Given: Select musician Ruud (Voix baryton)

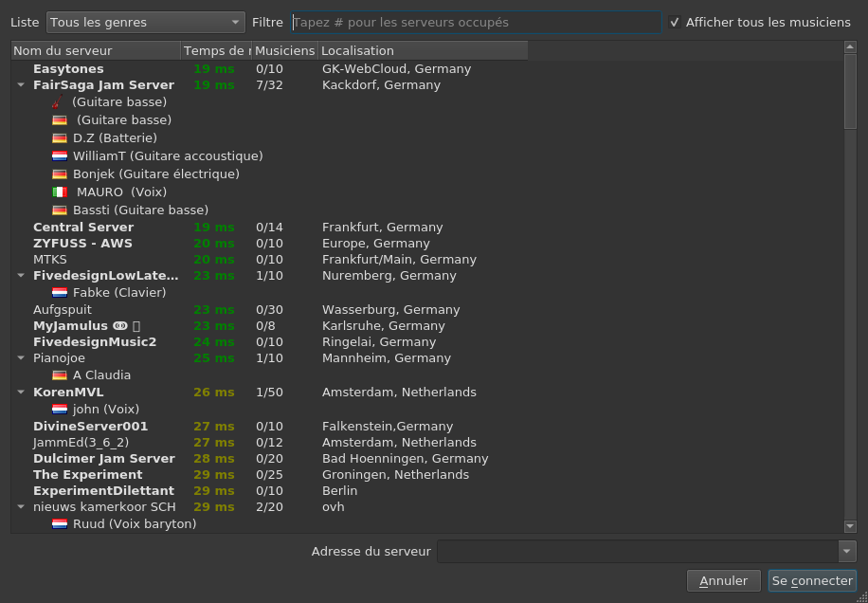Looking at the screenshot, I should (x=135, y=523).
